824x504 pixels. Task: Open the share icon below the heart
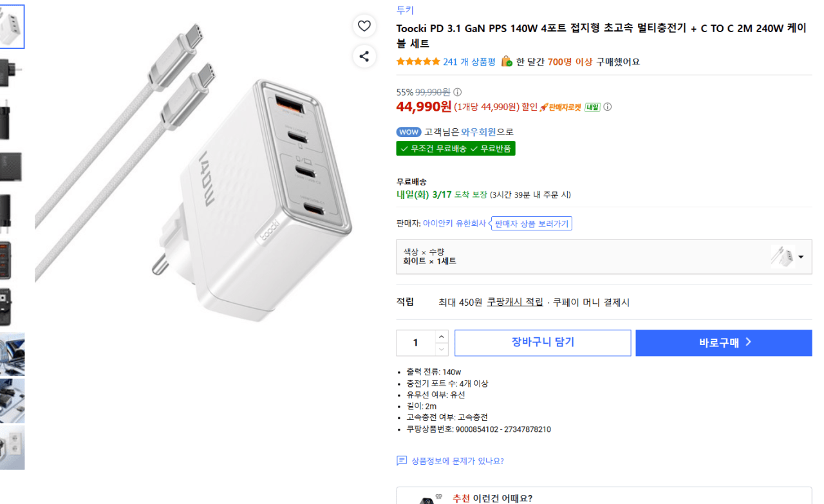(364, 57)
